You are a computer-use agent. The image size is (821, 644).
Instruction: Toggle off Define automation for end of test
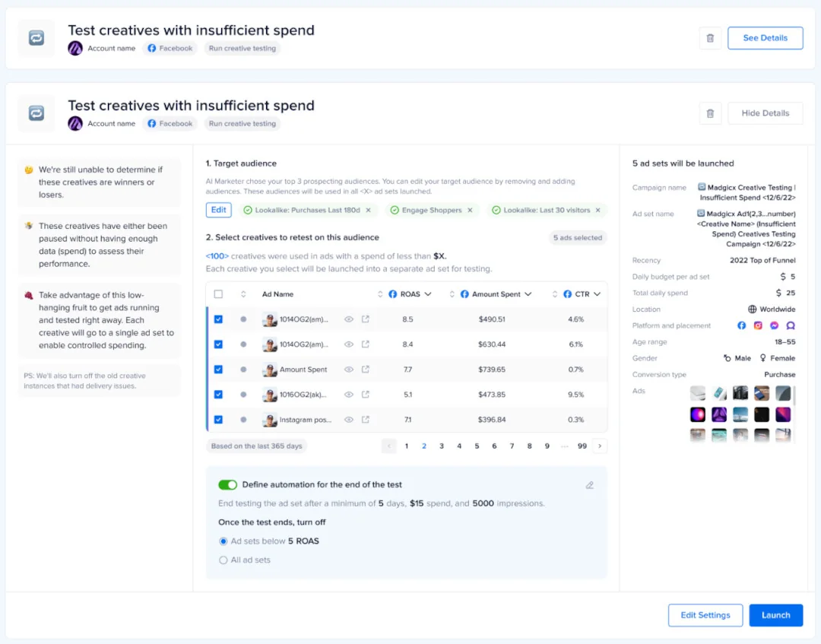(228, 485)
